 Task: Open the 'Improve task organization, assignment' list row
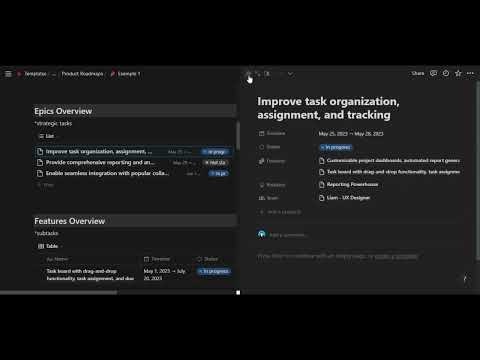coord(133,152)
